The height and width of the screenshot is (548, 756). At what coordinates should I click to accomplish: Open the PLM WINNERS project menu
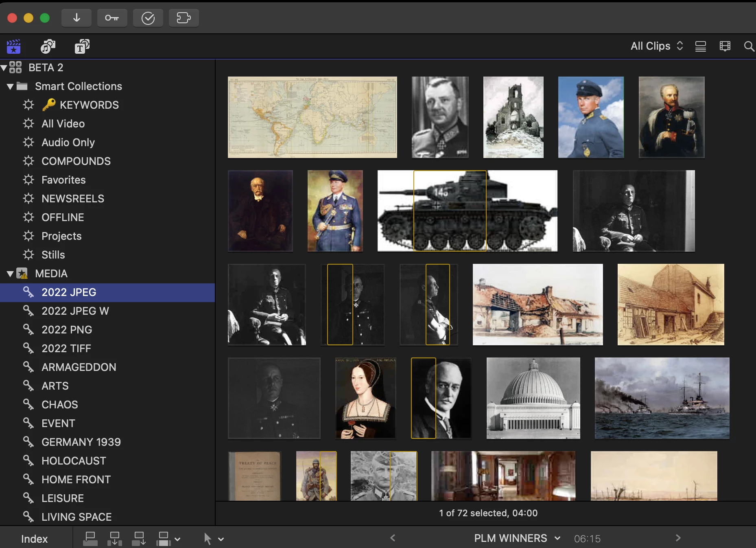click(x=517, y=538)
